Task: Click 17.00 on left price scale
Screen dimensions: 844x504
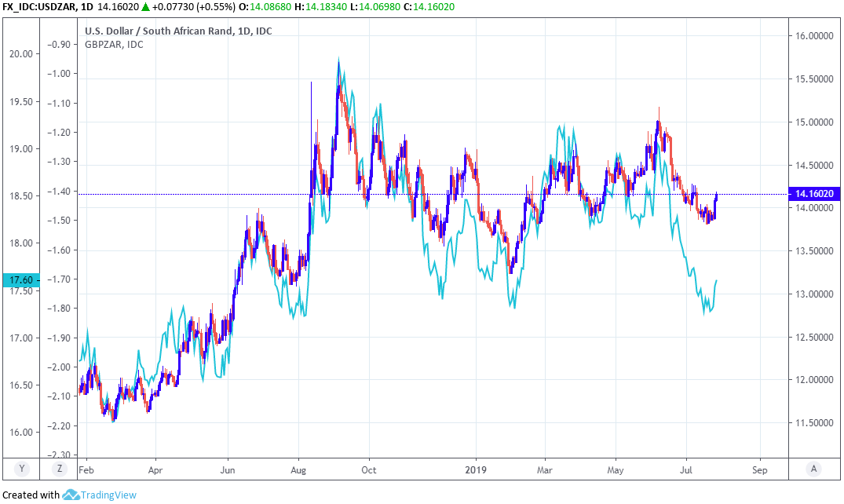Action: tap(21, 338)
